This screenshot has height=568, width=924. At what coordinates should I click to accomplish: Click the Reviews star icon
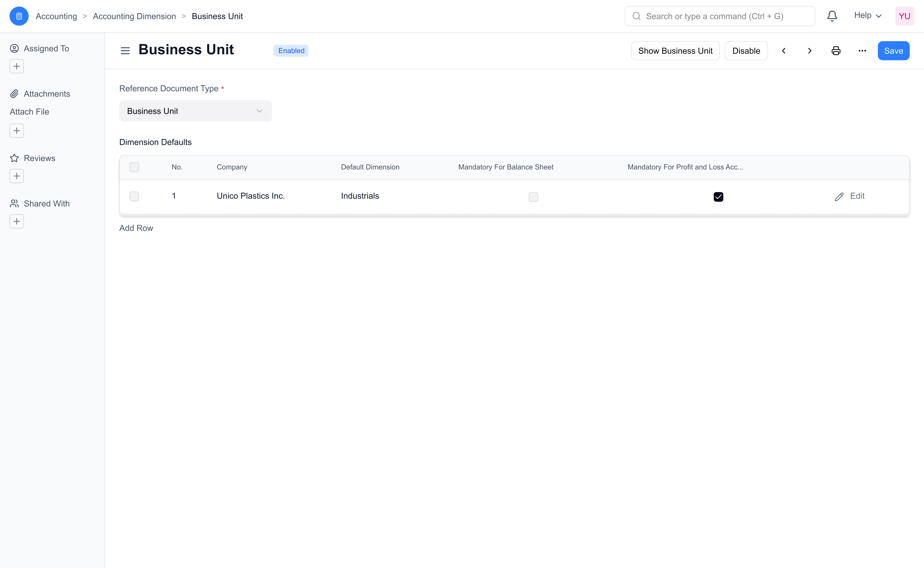[x=15, y=158]
